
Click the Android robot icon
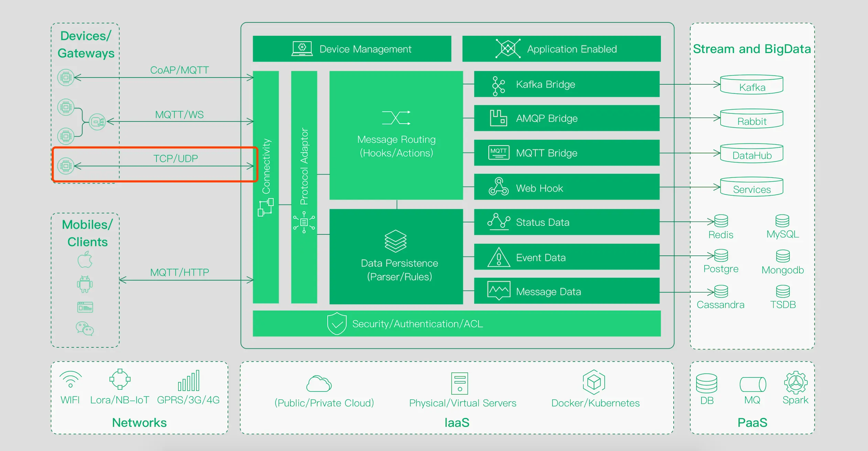85,284
